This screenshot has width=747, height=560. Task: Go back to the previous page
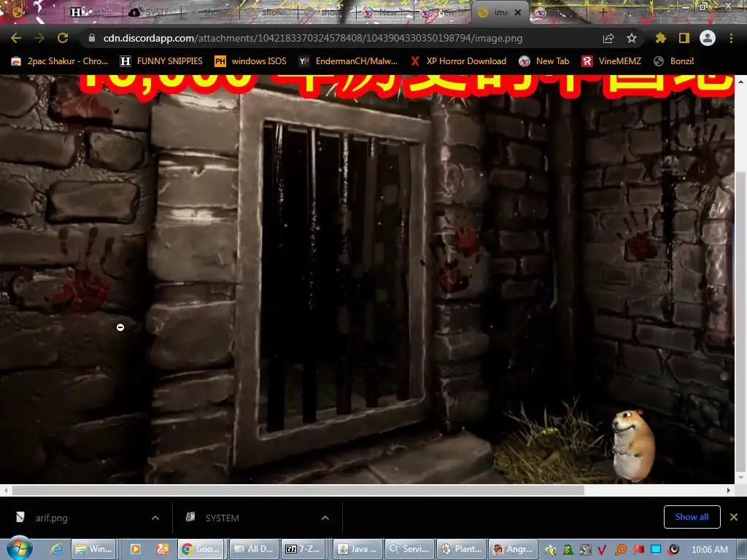(x=16, y=38)
